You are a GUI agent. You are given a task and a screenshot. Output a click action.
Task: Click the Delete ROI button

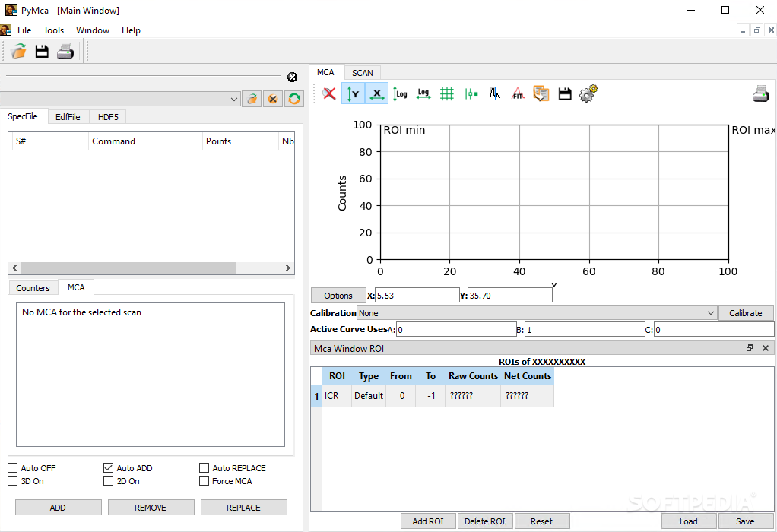pos(484,521)
